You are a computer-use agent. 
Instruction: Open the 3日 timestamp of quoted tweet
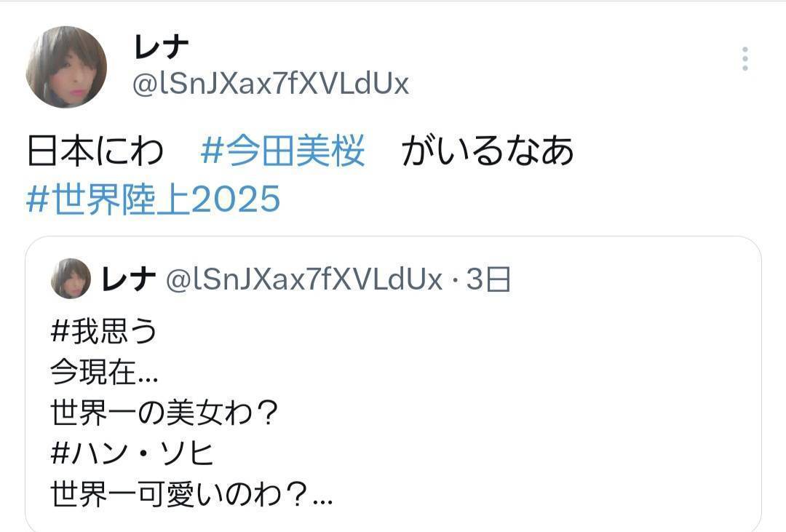488,279
